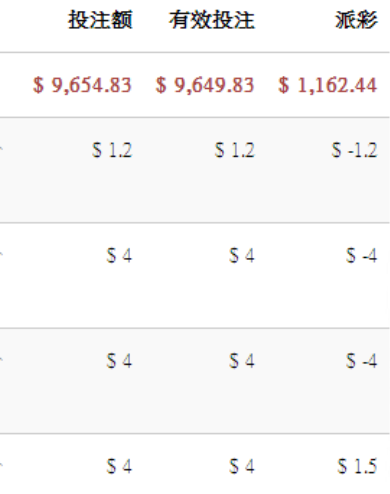Screen dimensions: 390x494
Task: Click last row $ 4 bet amount
Action: coord(119,466)
